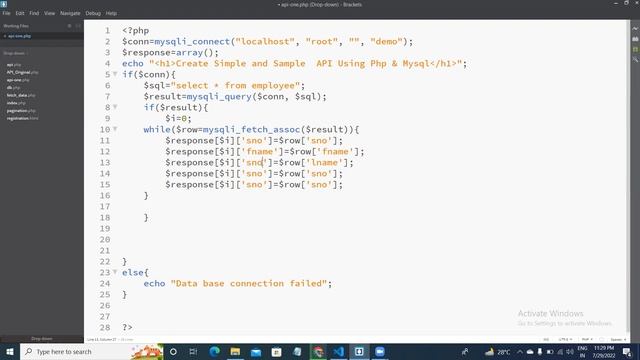The image size is (640, 360).
Task: Open index.php in file tree
Action: 16,103
